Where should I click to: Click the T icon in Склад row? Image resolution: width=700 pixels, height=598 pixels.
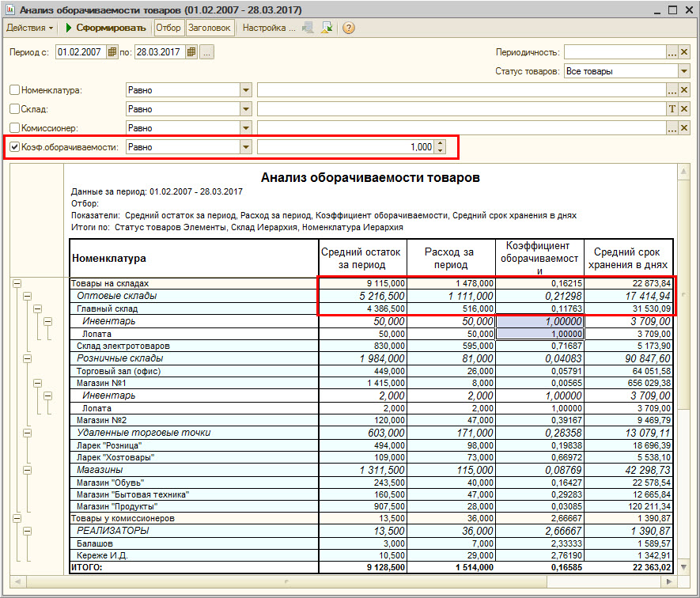pos(672,109)
